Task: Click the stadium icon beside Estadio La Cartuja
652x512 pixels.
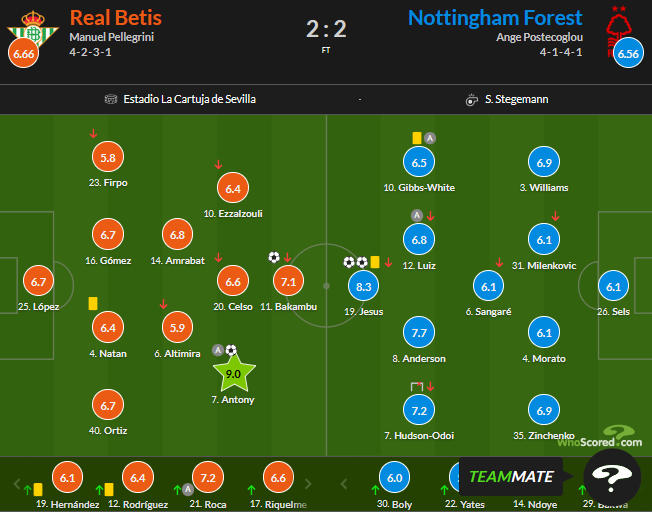Action: click(111, 99)
